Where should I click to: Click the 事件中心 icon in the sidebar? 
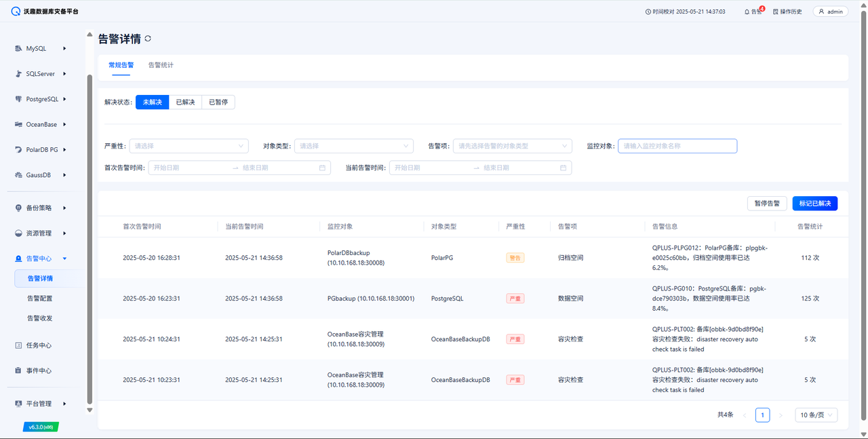(18, 370)
